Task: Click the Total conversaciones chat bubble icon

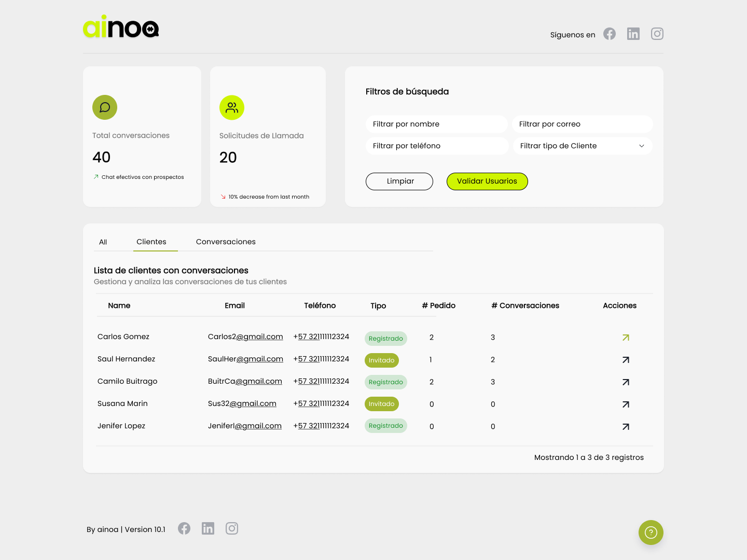Action: [105, 107]
